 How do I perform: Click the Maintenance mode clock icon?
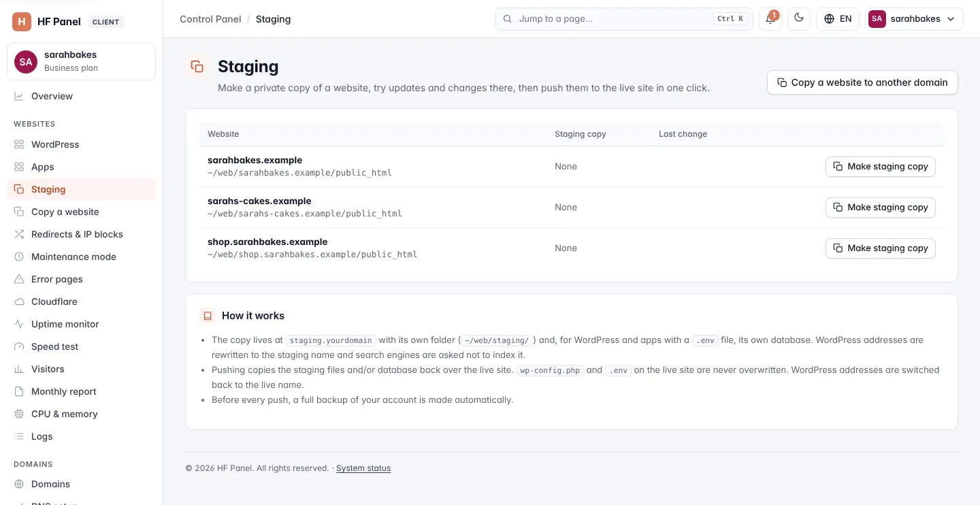pos(19,257)
